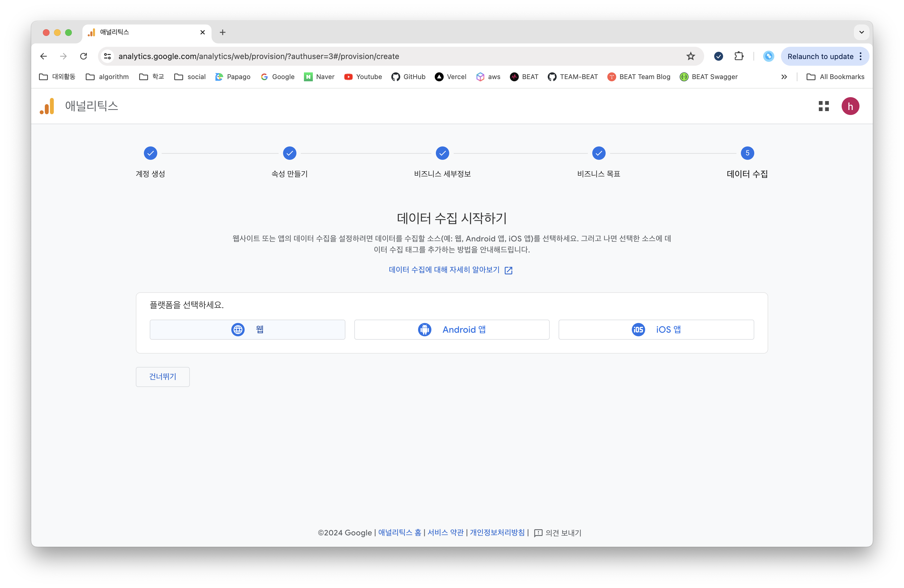Choose the Android 앱 platform
Viewport: 904px width, 588px height.
[x=452, y=329]
